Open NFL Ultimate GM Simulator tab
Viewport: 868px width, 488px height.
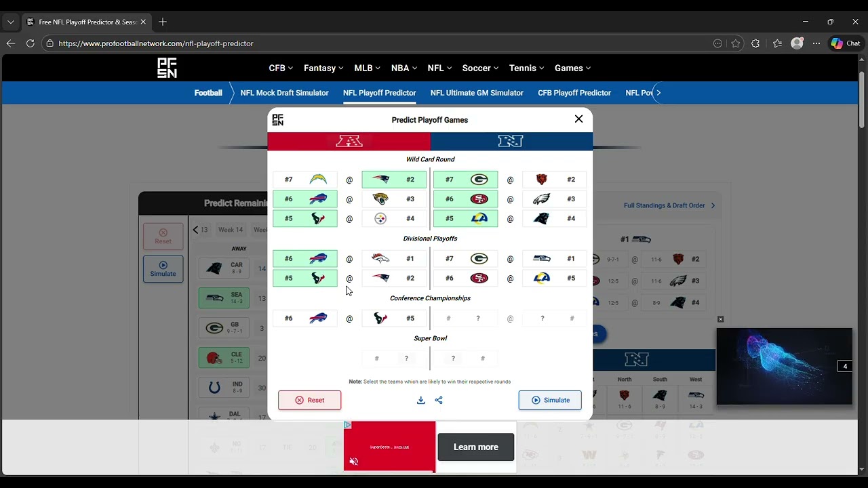tap(477, 93)
